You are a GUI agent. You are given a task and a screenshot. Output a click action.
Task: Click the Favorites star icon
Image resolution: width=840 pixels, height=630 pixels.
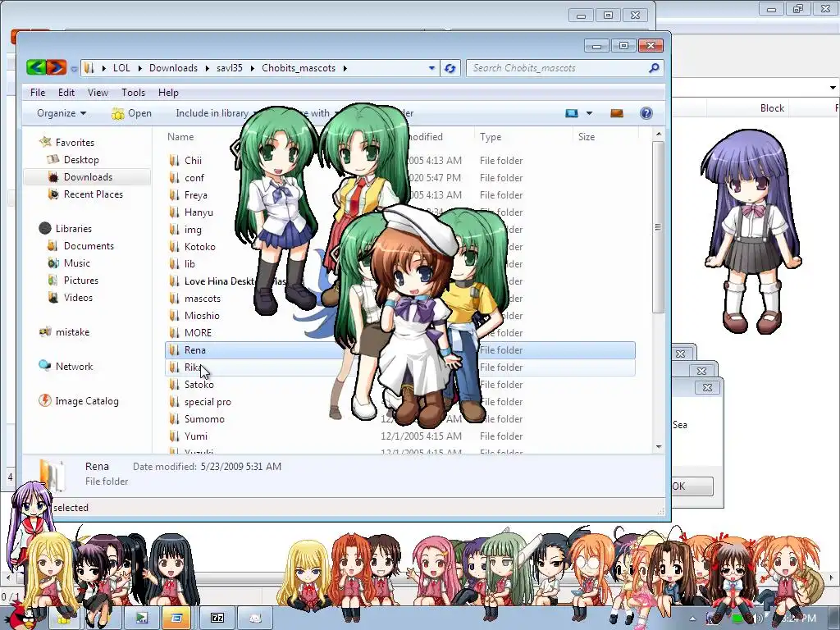[x=45, y=142]
